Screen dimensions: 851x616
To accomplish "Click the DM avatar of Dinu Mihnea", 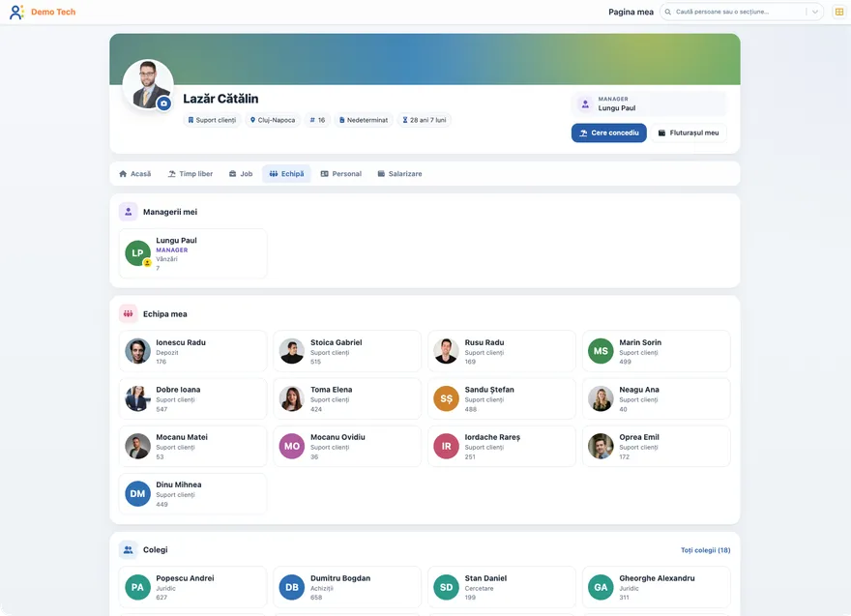I will pyautogui.click(x=138, y=494).
